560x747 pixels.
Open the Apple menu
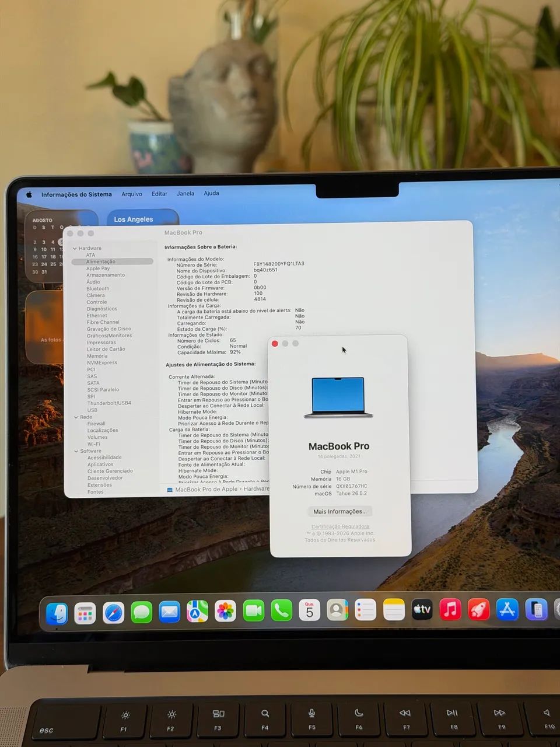pyautogui.click(x=29, y=195)
